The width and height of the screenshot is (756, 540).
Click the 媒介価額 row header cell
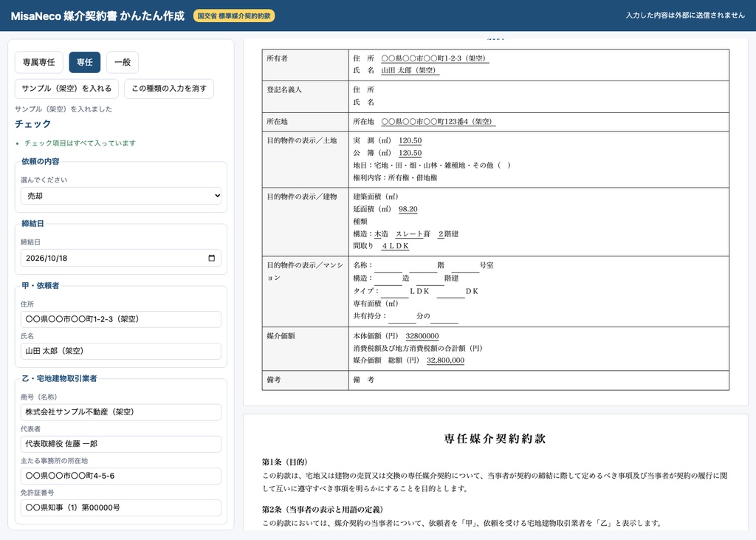[x=305, y=349]
